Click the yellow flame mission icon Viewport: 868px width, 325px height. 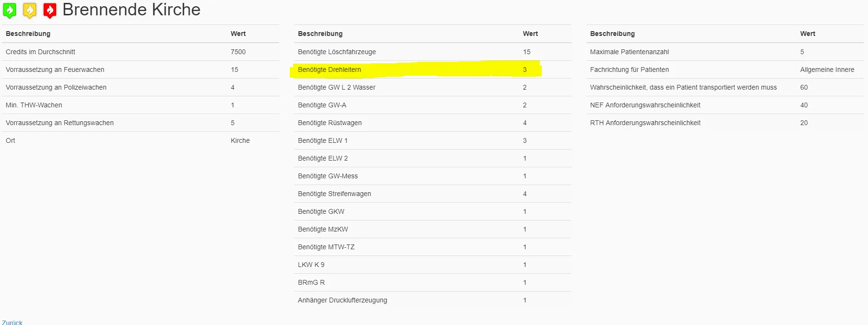click(x=30, y=10)
